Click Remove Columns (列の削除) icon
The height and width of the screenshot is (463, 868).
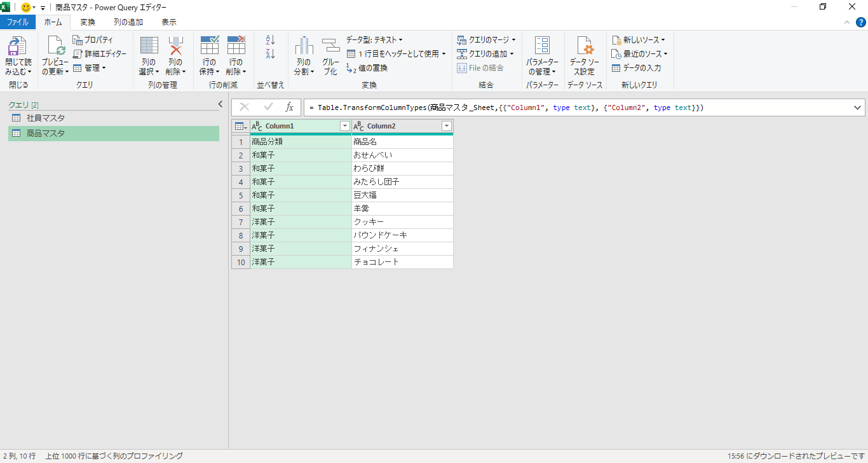tap(175, 46)
